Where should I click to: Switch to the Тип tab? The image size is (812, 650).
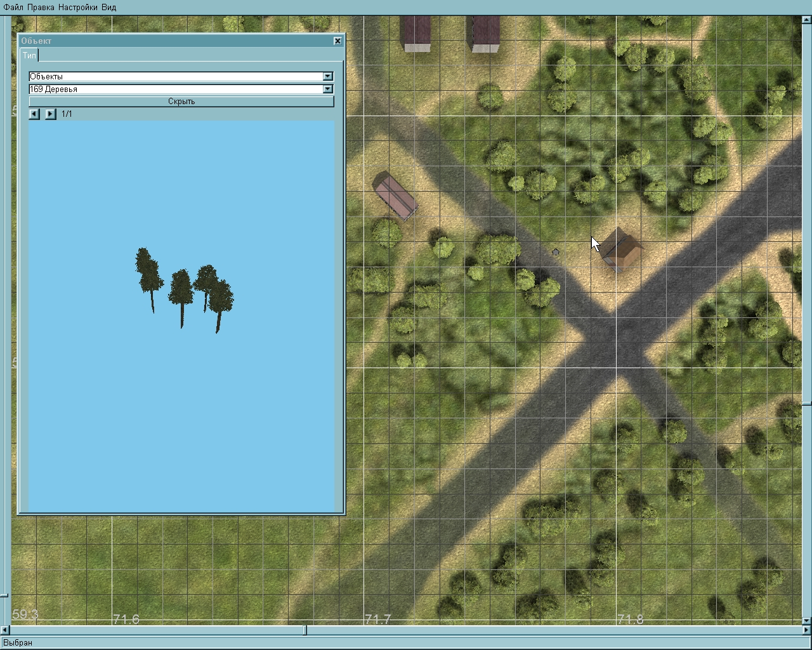click(30, 55)
